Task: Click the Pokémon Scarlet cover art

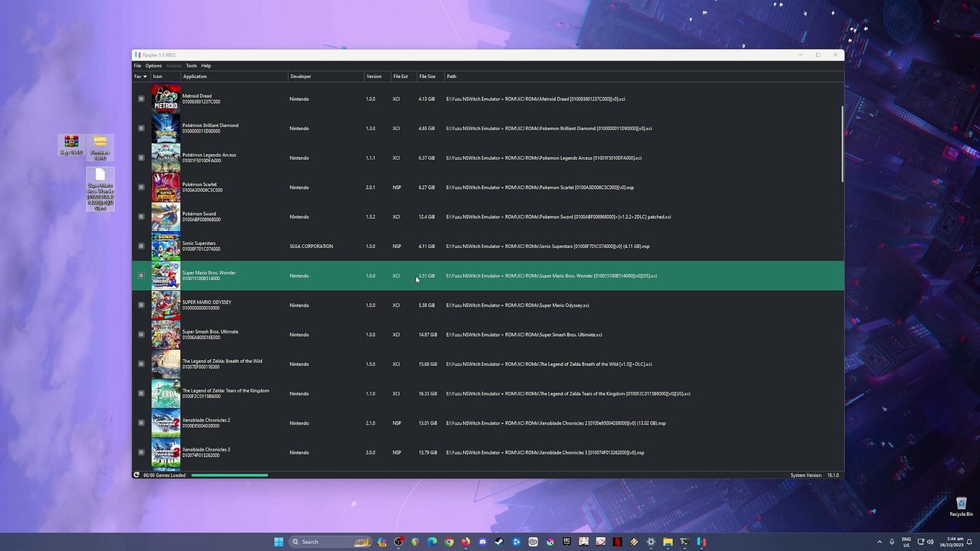Action: pyautogui.click(x=165, y=187)
